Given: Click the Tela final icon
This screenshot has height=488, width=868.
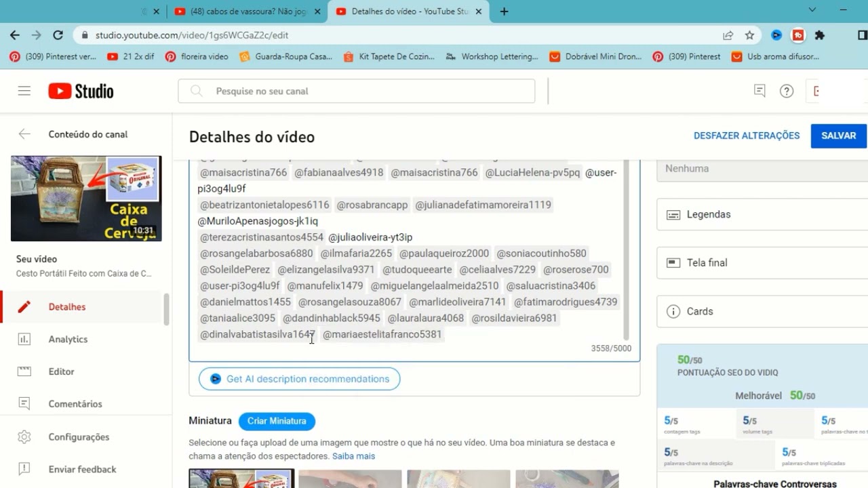Looking at the screenshot, I should tap(673, 262).
